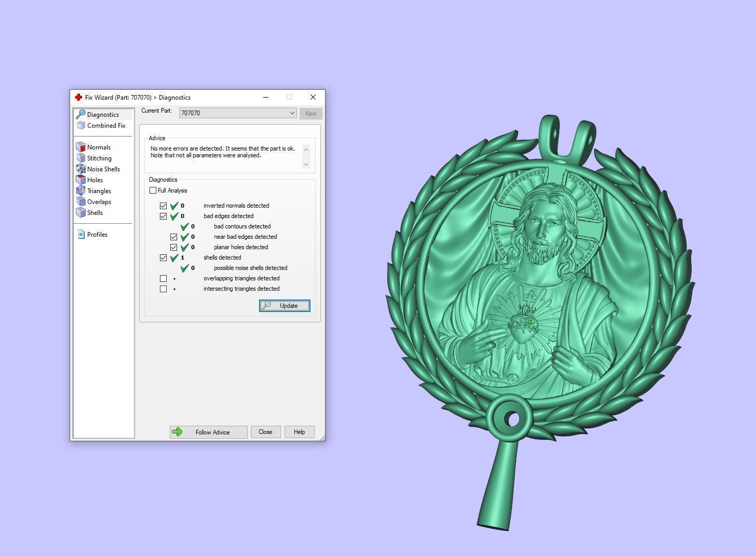The image size is (756, 556).
Task: Enable the Full Analysis checkbox
Action: [153, 191]
